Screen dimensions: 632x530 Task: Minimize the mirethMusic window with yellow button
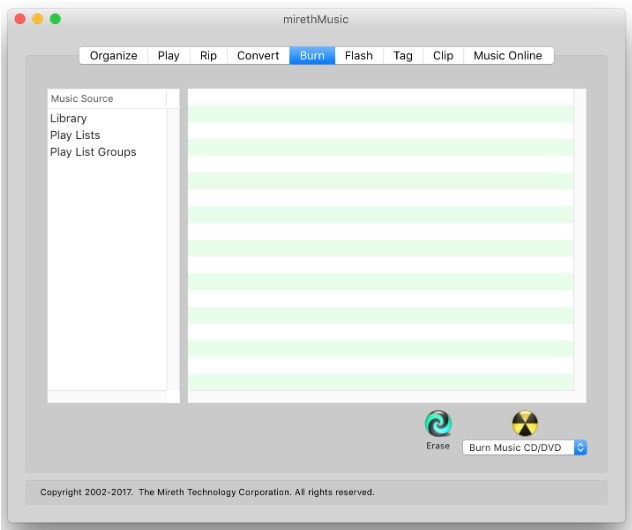(x=38, y=19)
